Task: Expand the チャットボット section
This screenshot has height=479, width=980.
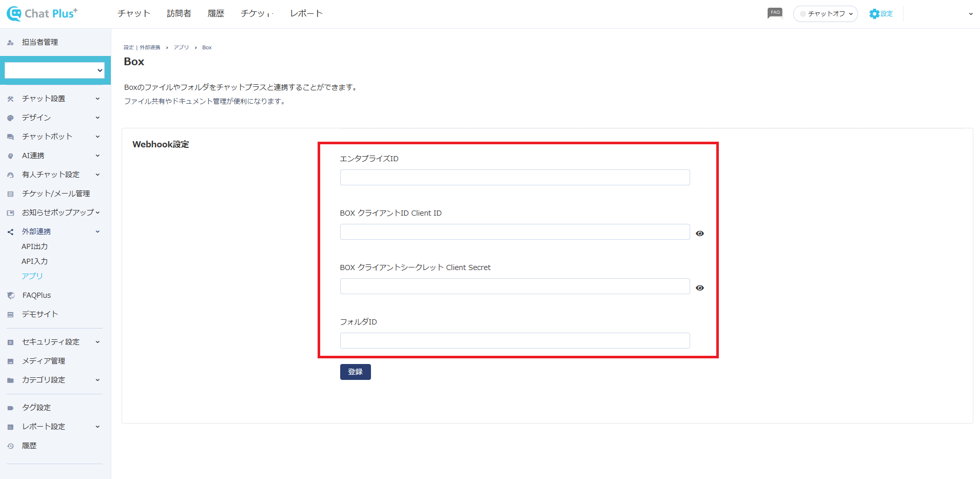Action: [97, 137]
